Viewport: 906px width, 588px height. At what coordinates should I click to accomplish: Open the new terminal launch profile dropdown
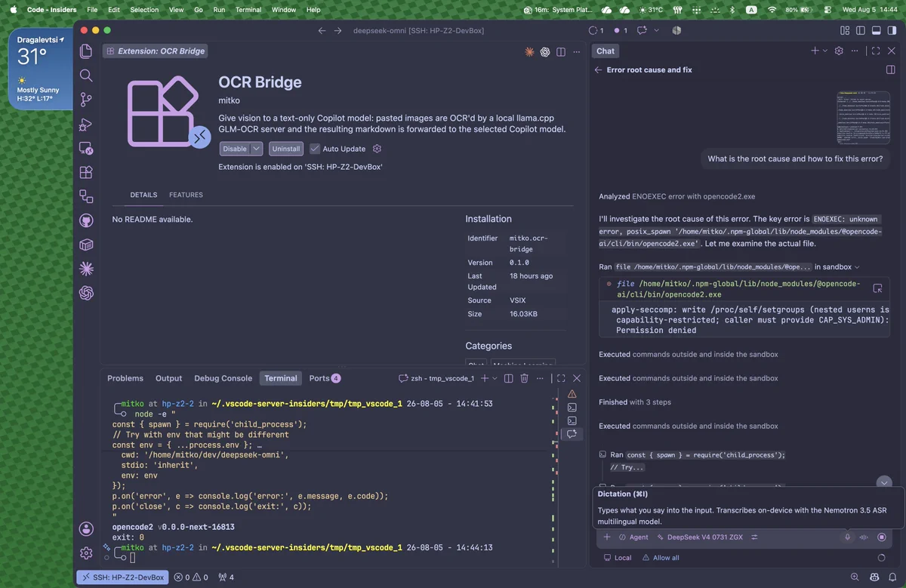pyautogui.click(x=495, y=378)
